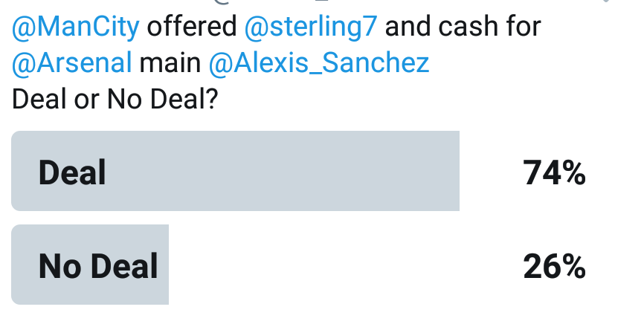Click the phrase "and cash for"
Screen dimensions: 644x327
click(x=463, y=27)
